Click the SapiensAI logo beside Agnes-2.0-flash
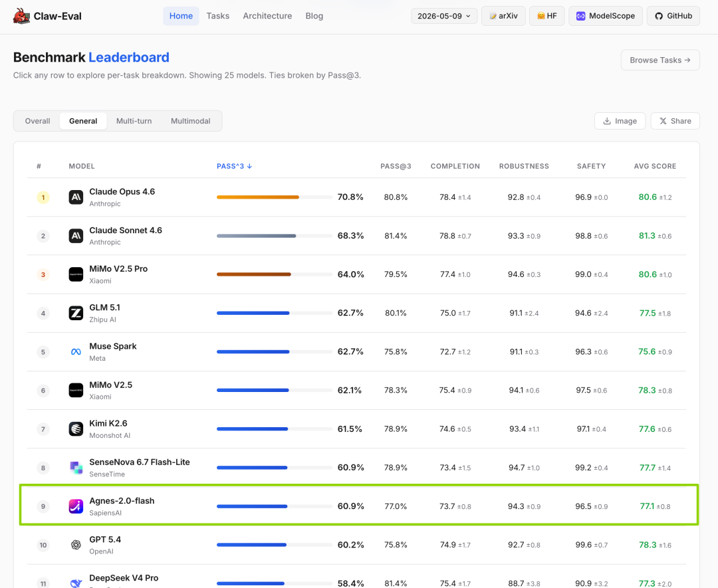 [76, 506]
